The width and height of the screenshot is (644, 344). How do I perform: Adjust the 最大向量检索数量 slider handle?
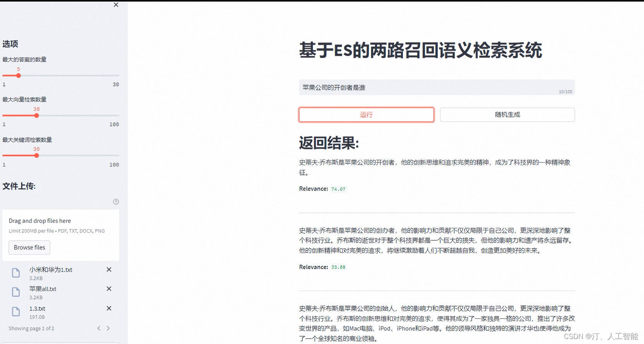click(36, 115)
